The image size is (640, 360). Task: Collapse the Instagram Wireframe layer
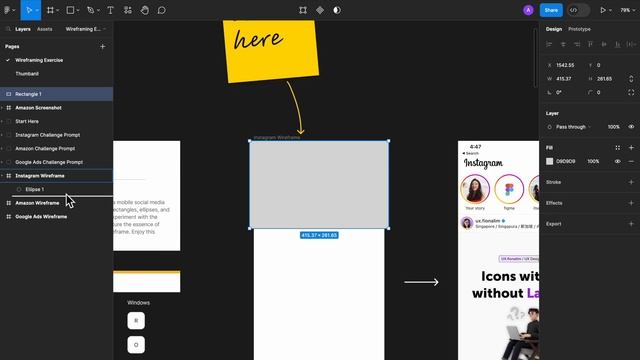pos(2,176)
